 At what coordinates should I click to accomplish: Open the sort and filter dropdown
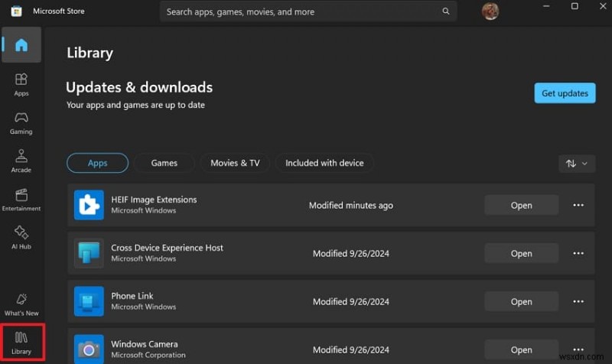(x=577, y=164)
